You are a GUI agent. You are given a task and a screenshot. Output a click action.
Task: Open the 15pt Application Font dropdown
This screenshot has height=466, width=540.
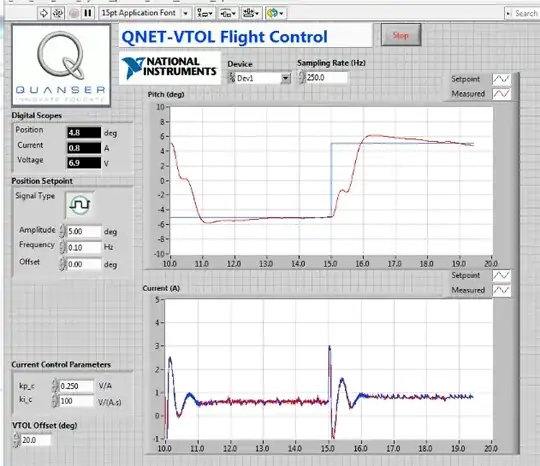click(x=145, y=13)
